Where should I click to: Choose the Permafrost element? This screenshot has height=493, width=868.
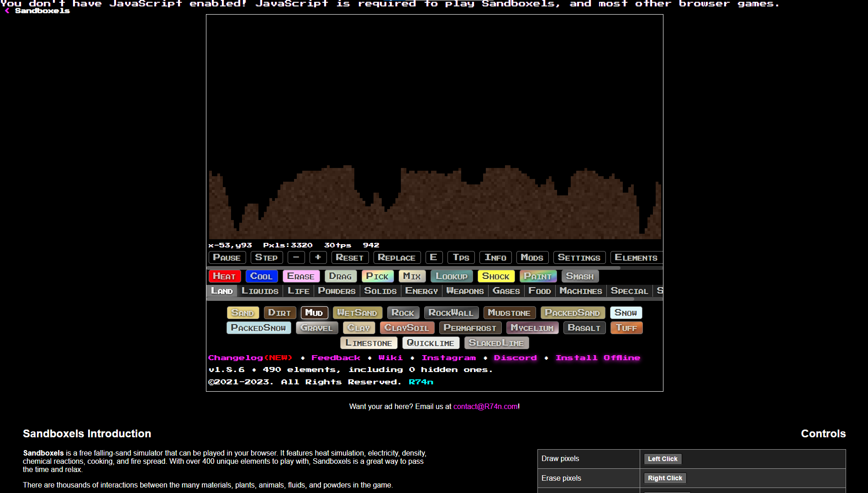coord(470,328)
